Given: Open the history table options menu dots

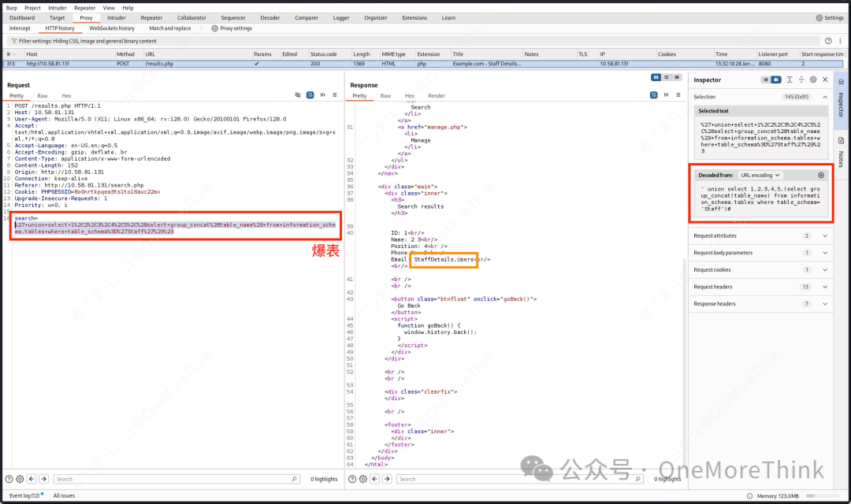Looking at the screenshot, I should [840, 41].
